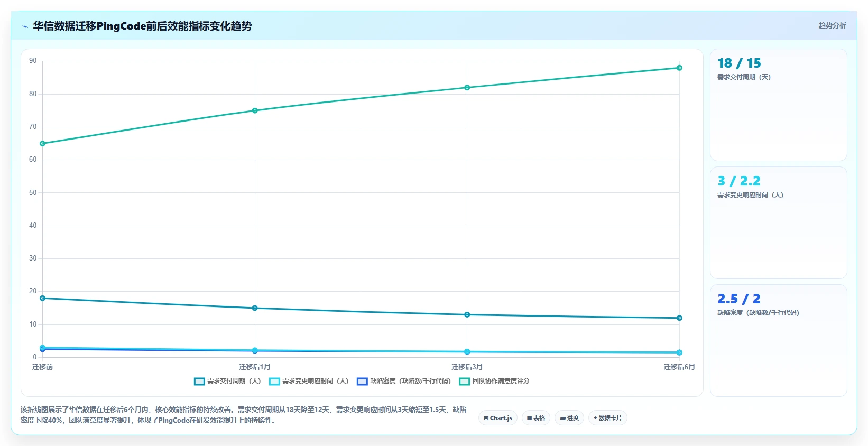Screen dimensions: 868x446
Task: Toggle the 缺陷密度（缺陷数/千行代码） legend item
Action: click(x=404, y=381)
